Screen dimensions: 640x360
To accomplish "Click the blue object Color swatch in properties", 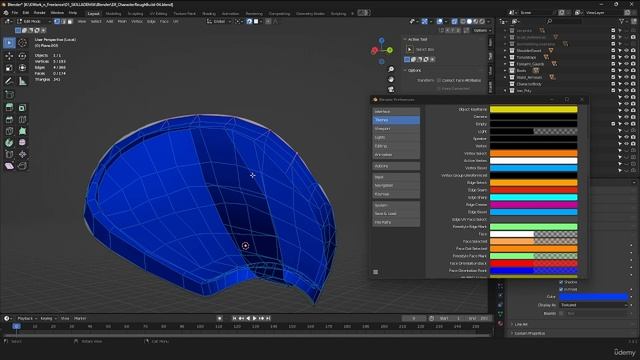I will pyautogui.click(x=593, y=297).
